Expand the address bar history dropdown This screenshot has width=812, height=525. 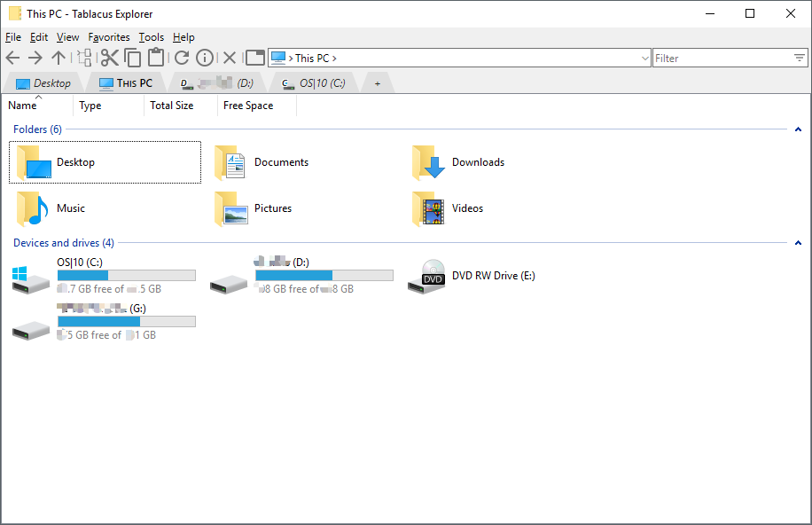coord(644,58)
